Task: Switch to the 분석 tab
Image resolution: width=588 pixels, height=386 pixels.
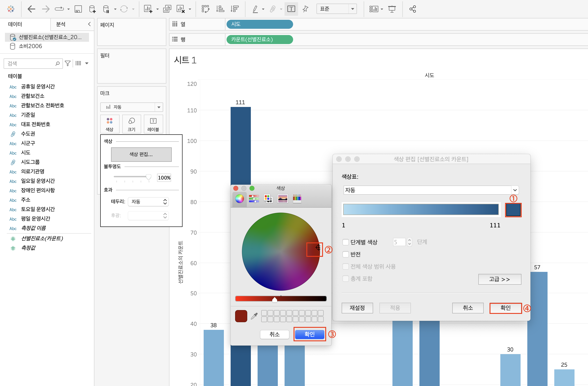Action: 61,24
